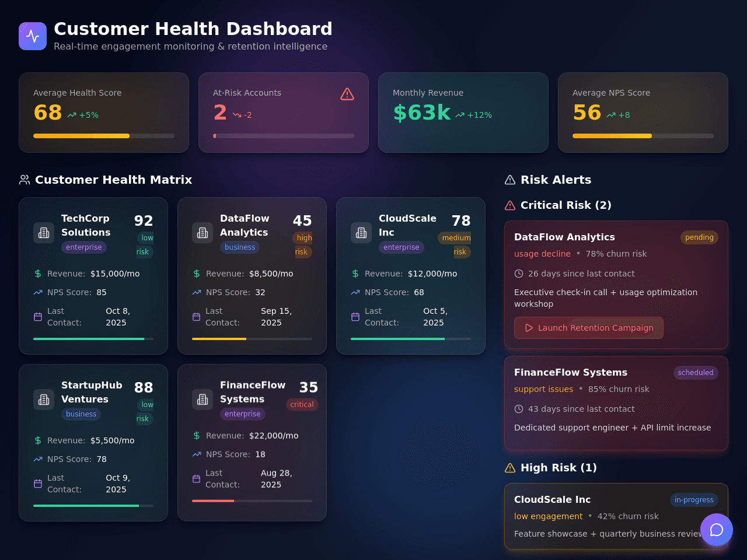The image size is (747, 560).
Task: Click the calendar icon for FinanceFlow last contact
Action: (x=197, y=479)
